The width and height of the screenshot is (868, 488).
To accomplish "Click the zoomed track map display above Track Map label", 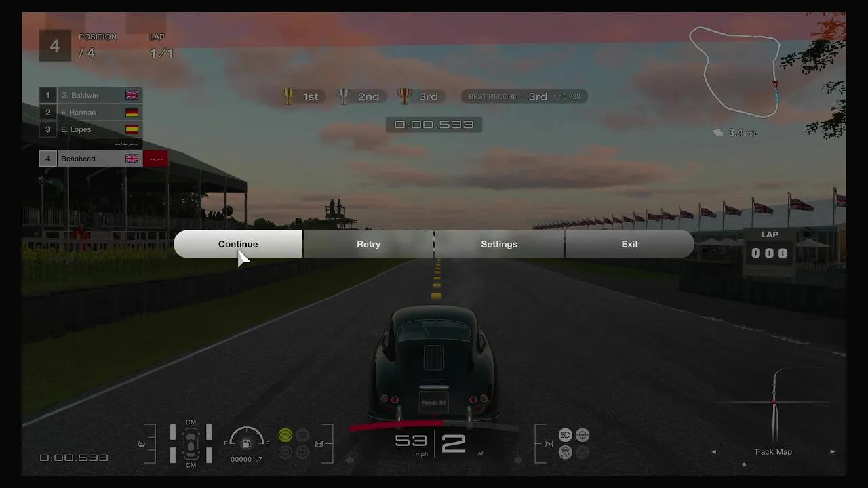I will click(x=773, y=405).
